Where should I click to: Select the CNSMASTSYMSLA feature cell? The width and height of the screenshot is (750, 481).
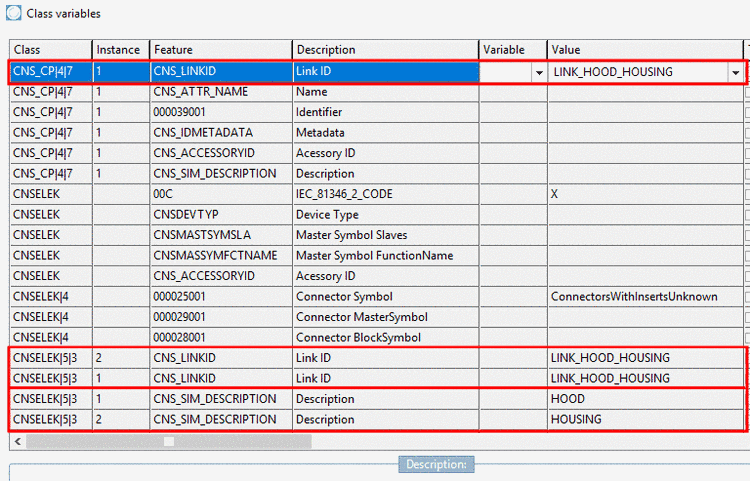point(221,235)
